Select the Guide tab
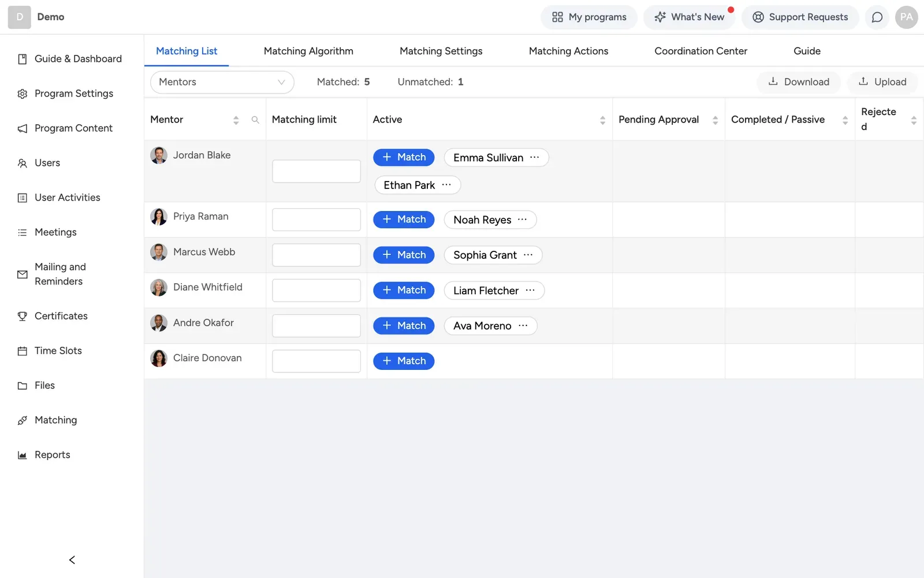Screen dimensions: 924x578 pyautogui.click(x=807, y=51)
